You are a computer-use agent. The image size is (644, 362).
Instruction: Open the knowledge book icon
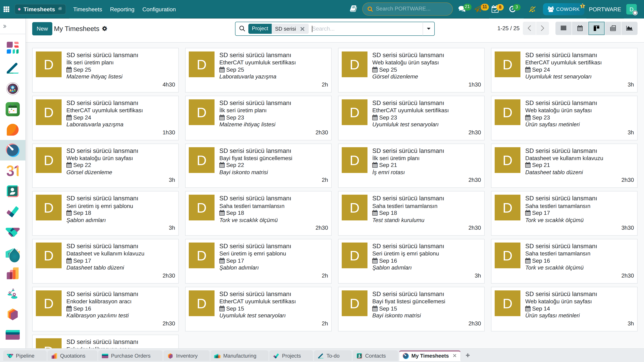353,9
